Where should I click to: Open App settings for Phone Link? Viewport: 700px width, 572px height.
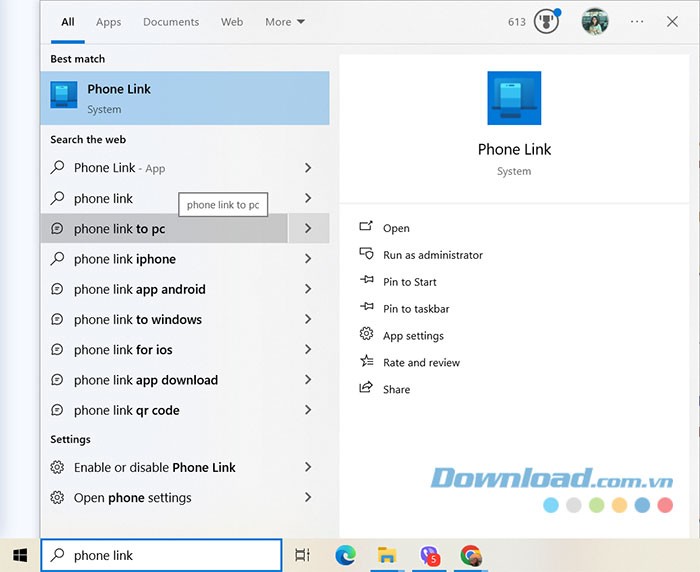click(x=413, y=336)
